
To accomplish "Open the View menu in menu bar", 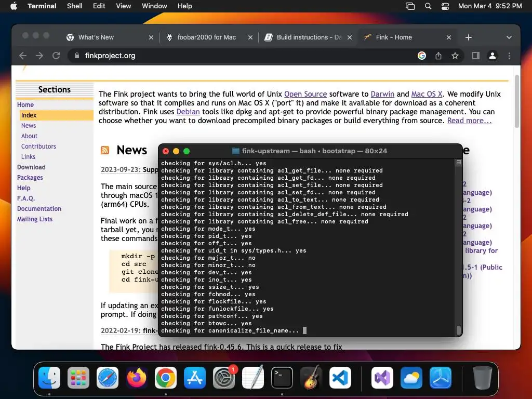I will point(123,6).
